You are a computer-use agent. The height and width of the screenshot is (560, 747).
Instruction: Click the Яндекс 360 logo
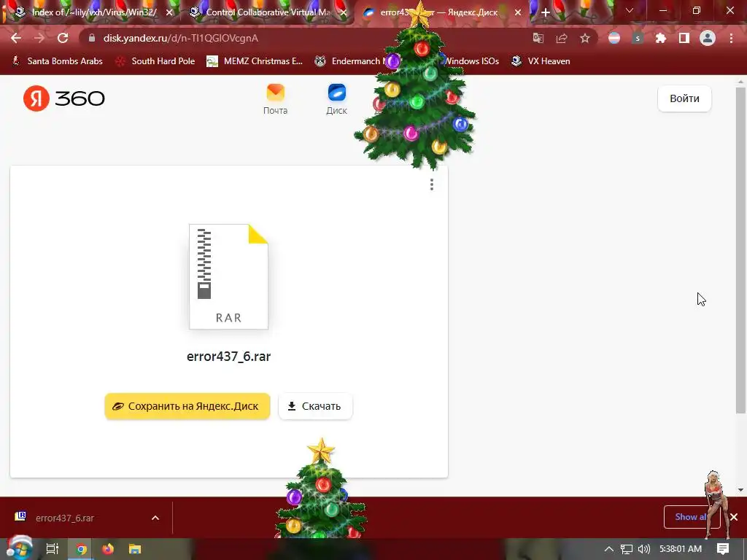[64, 98]
